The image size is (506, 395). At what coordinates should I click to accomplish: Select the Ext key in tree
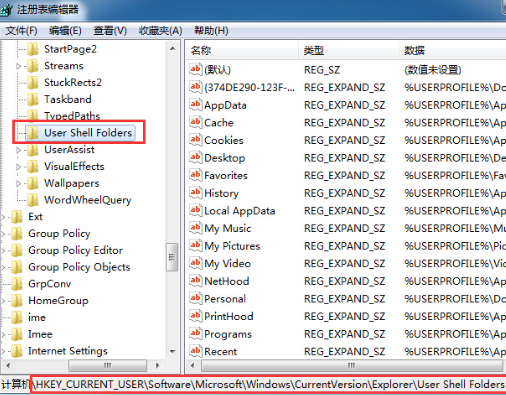pos(35,217)
